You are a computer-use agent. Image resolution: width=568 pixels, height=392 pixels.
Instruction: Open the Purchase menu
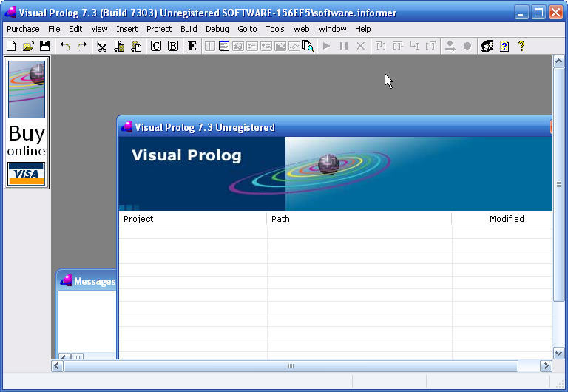point(23,29)
